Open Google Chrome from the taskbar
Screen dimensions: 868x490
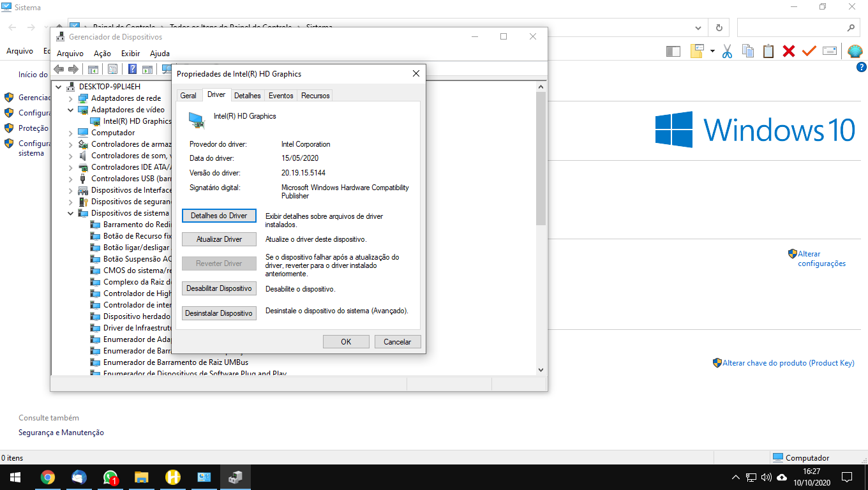pos(47,477)
